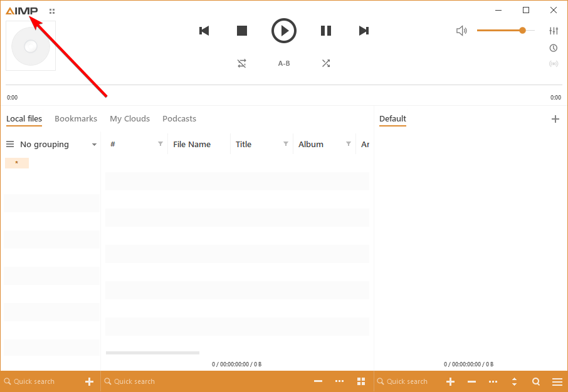Screen dimensions: 568x392
Task: Focus the playlist Quick search field
Action: coord(407,381)
